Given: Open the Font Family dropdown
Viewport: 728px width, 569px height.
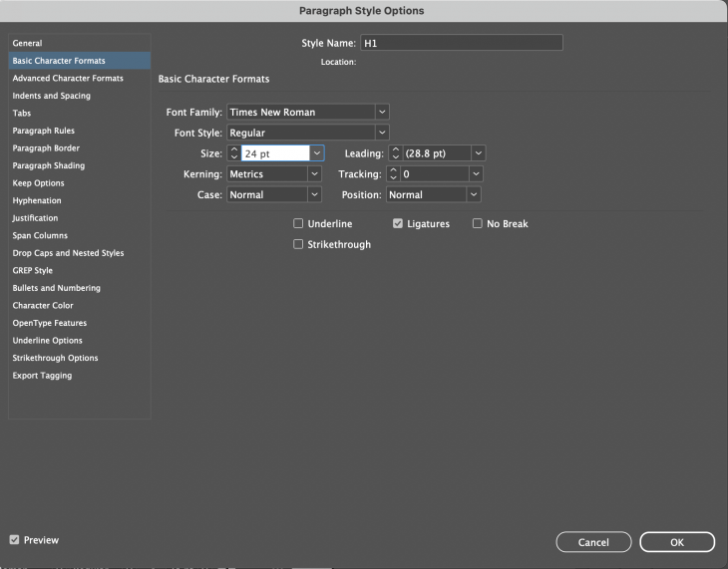Looking at the screenshot, I should pyautogui.click(x=382, y=113).
